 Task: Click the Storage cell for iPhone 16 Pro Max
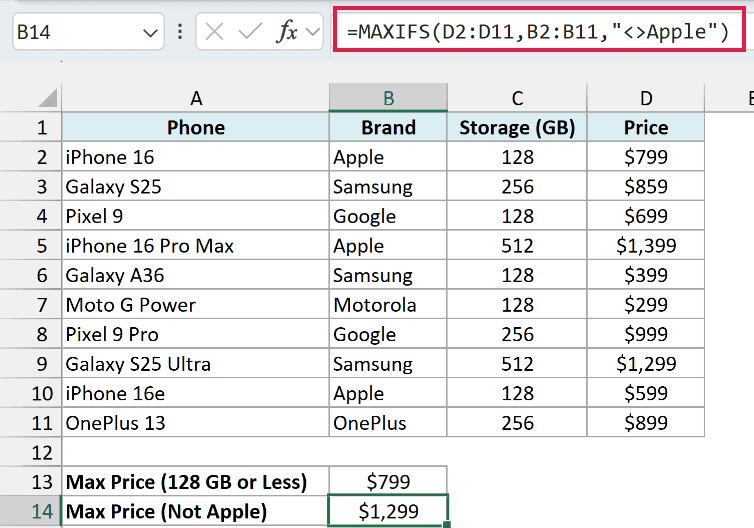click(517, 246)
